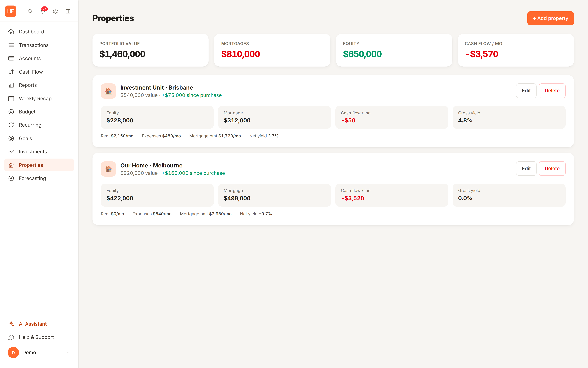The image size is (588, 368).
Task: Click Melbourne Mortgage $498,000 tile
Action: pyautogui.click(x=274, y=195)
